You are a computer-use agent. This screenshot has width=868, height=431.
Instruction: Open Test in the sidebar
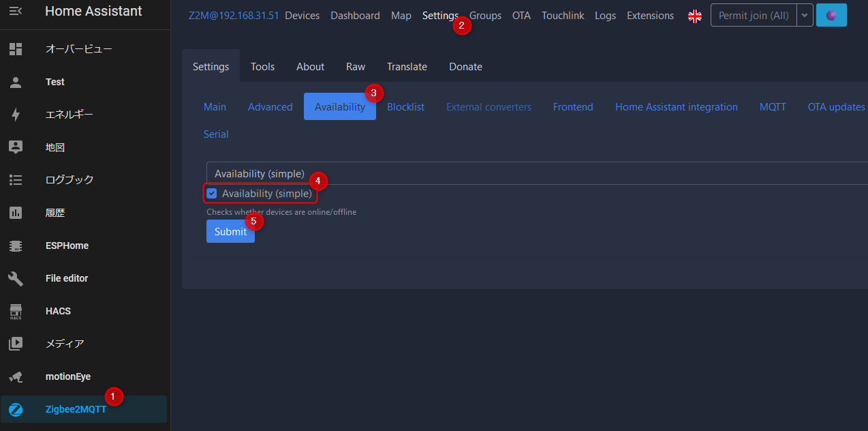point(85,82)
